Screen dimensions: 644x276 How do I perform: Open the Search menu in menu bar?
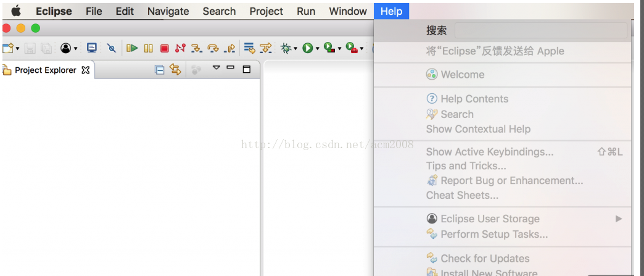click(x=220, y=12)
